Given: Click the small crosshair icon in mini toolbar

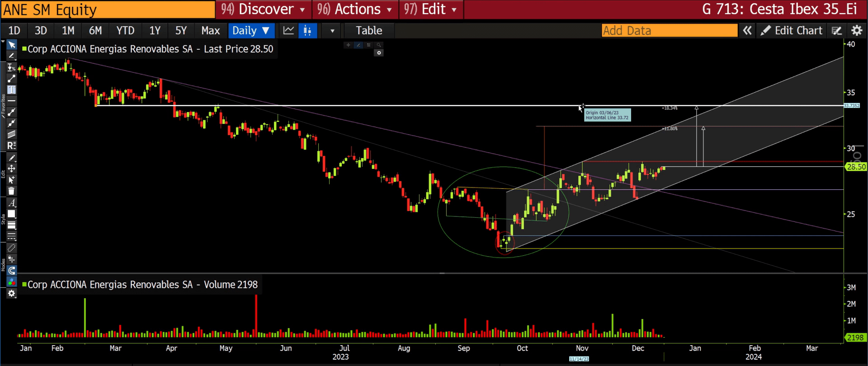Looking at the screenshot, I should click(348, 45).
